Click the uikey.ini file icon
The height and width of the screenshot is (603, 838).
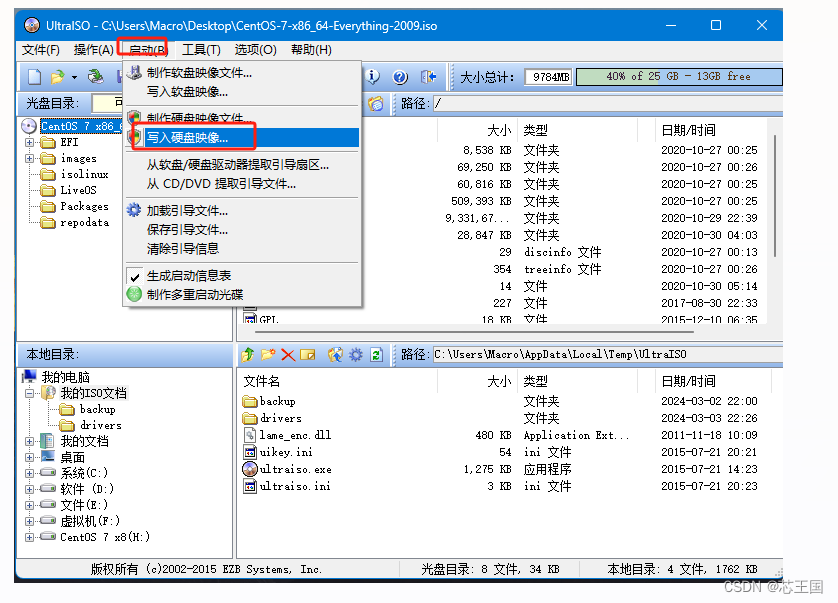(250, 452)
